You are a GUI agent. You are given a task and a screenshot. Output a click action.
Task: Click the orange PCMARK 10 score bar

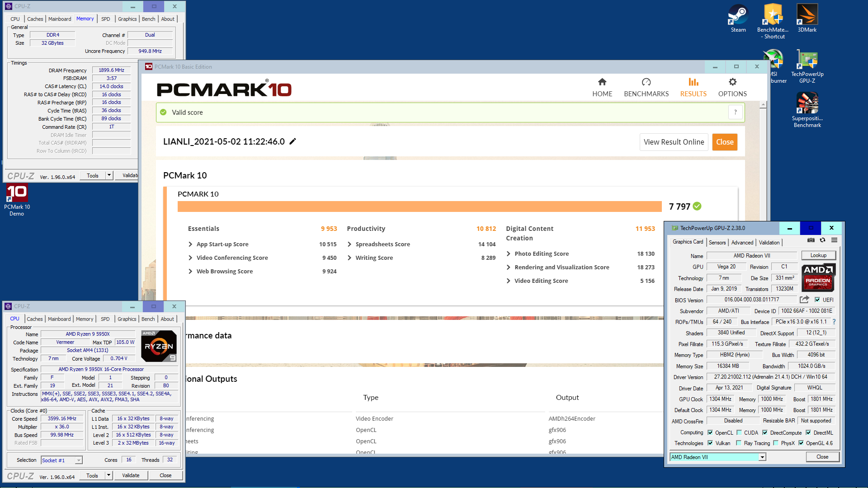tap(420, 206)
